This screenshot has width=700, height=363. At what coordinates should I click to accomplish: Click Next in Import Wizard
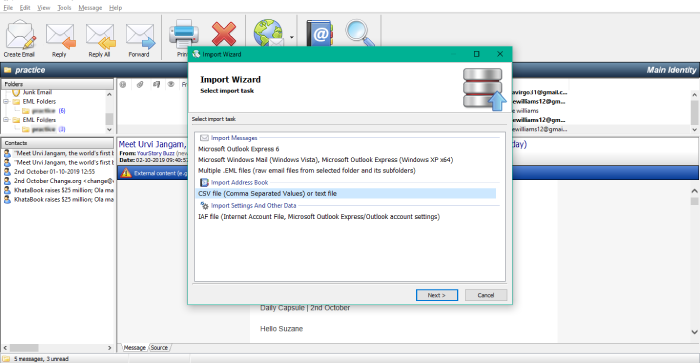(x=437, y=295)
